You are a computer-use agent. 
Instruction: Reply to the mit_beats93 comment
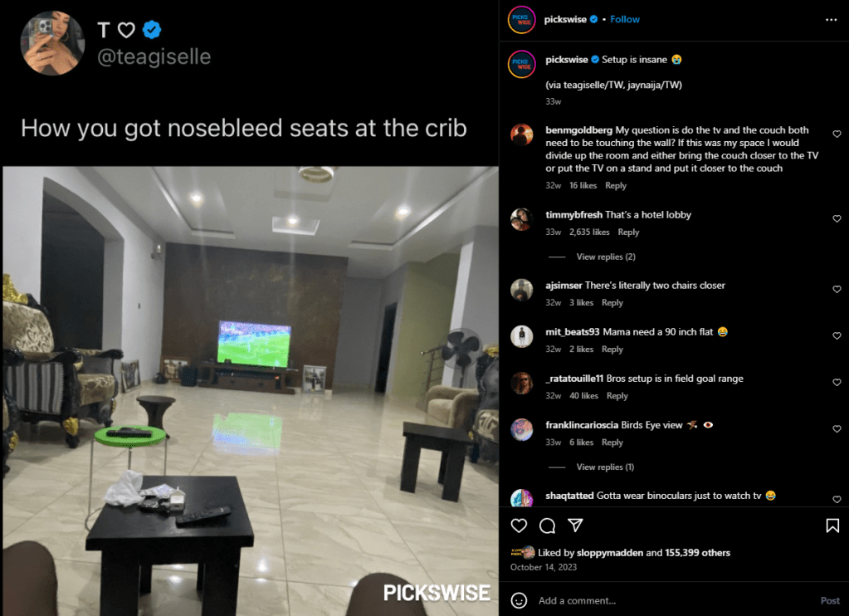click(612, 349)
